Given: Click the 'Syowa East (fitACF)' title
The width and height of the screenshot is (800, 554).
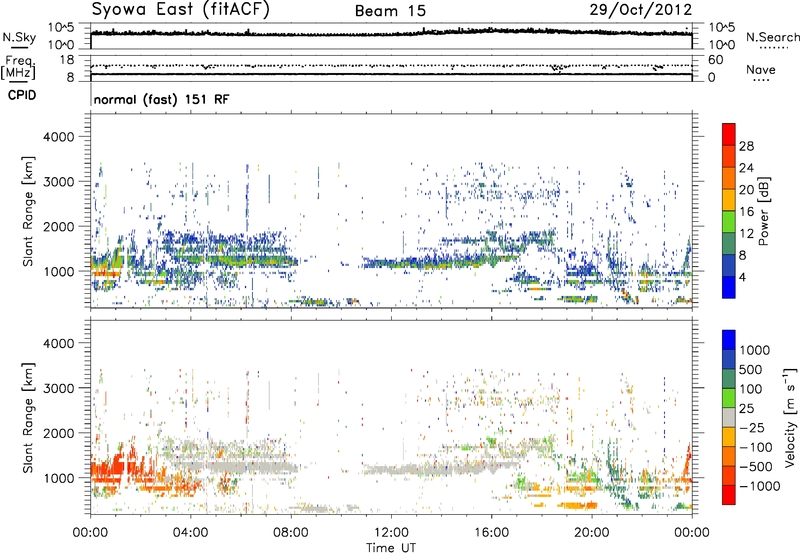Looking at the screenshot, I should click(x=181, y=10).
